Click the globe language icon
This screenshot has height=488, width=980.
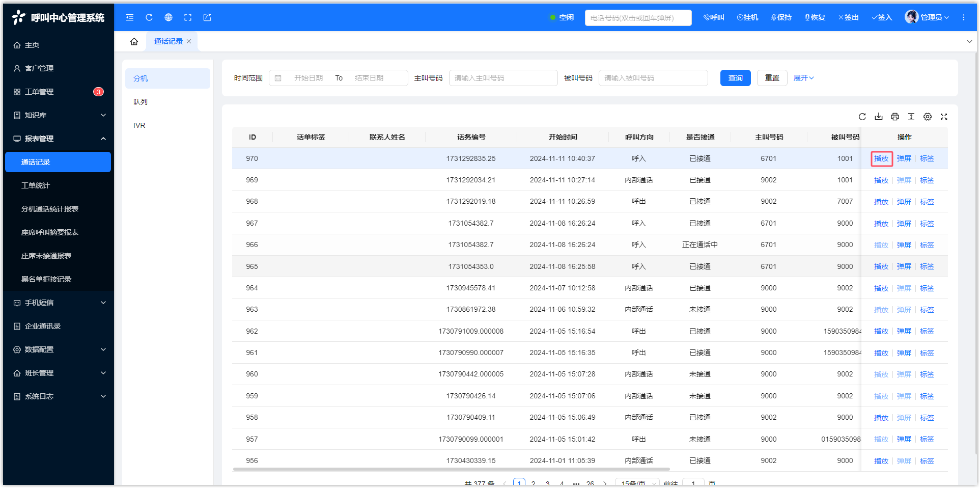coord(169,17)
